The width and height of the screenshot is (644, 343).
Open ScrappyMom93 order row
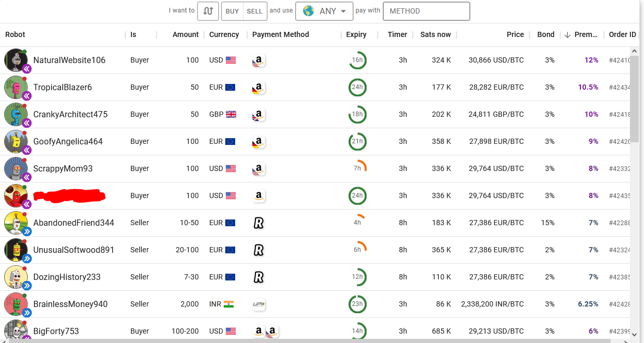click(315, 168)
